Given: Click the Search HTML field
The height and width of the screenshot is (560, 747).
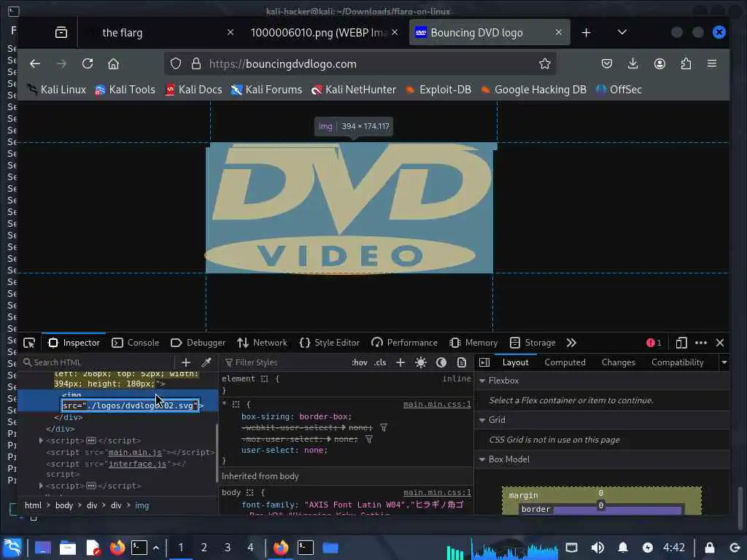Looking at the screenshot, I should pos(98,362).
